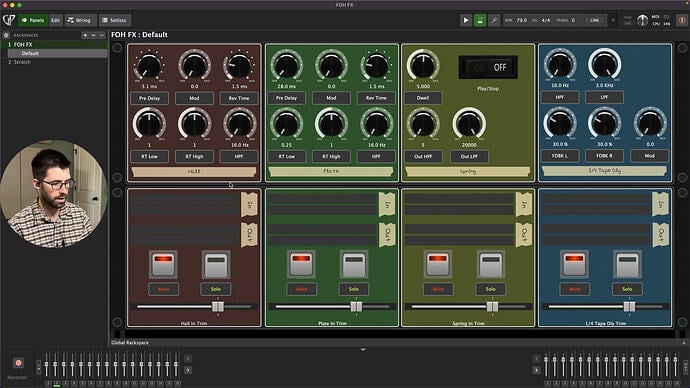Add a new rackspace with plus icon

pos(85,35)
